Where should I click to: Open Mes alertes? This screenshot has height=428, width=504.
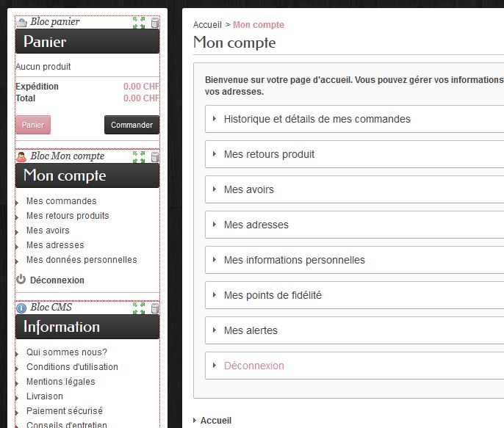click(x=251, y=330)
